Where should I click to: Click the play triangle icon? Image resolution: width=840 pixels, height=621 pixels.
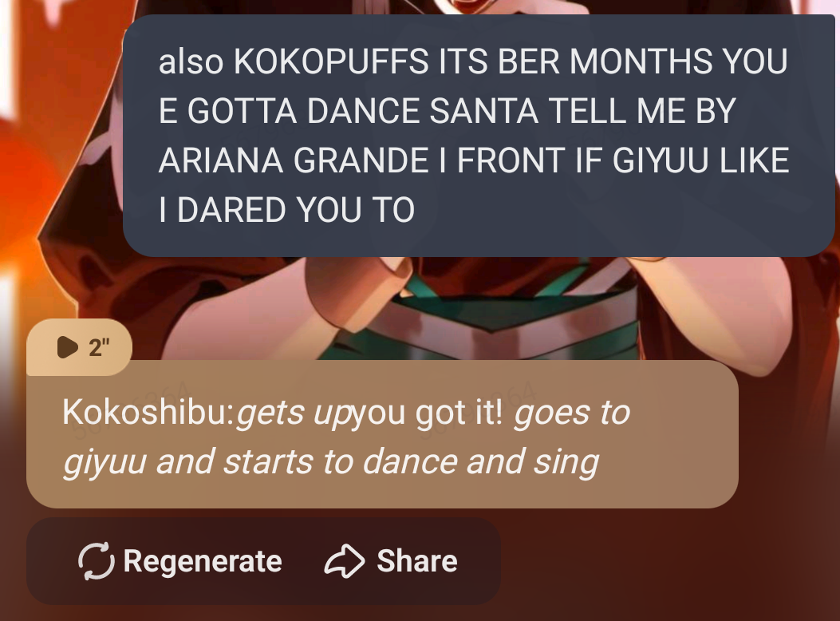(68, 347)
